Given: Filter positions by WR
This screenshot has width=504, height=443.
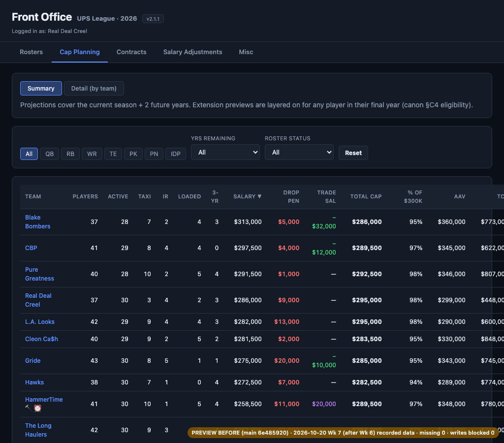Looking at the screenshot, I should coord(92,154).
